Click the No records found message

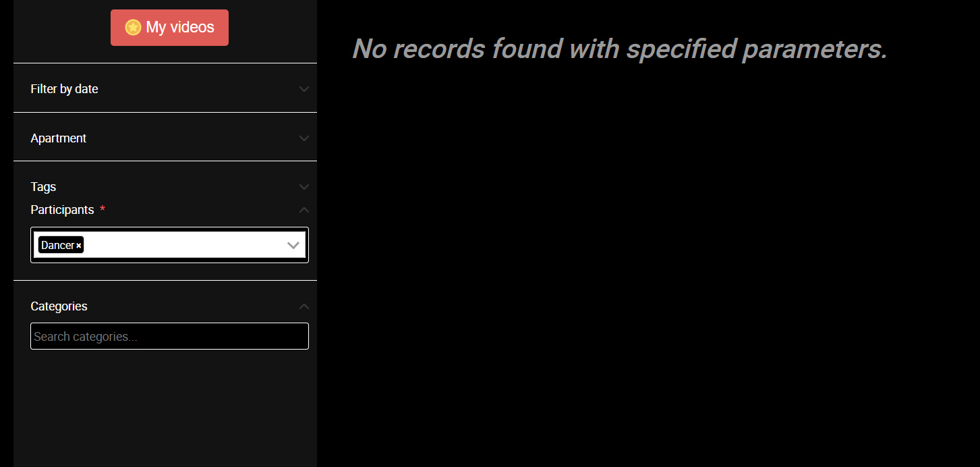click(x=620, y=49)
